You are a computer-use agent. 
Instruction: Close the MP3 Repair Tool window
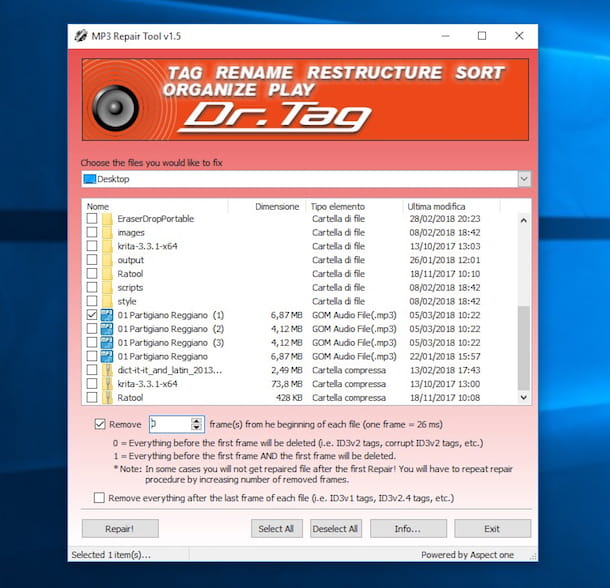tap(519, 36)
